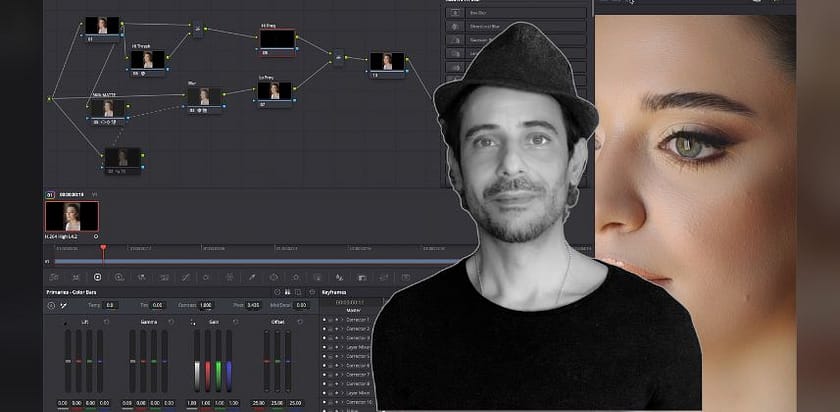Viewport: 840px width, 412px height.
Task: Open the 3D stereoscopic palette
Action: 406,277
